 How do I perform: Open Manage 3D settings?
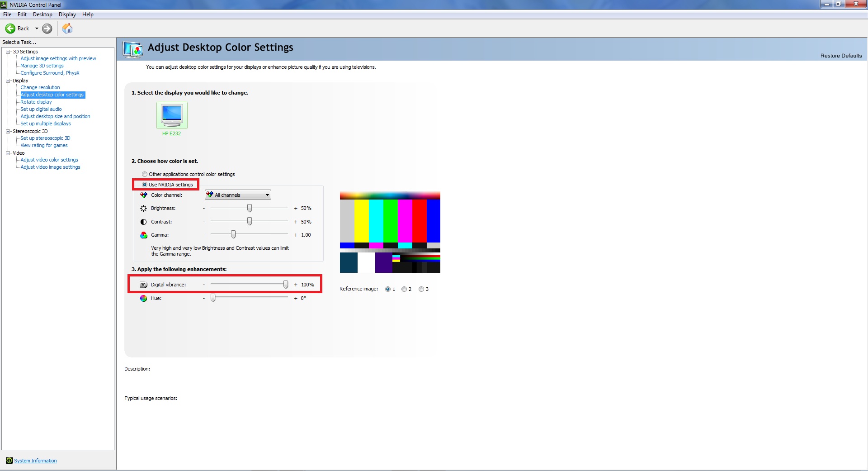click(x=42, y=66)
